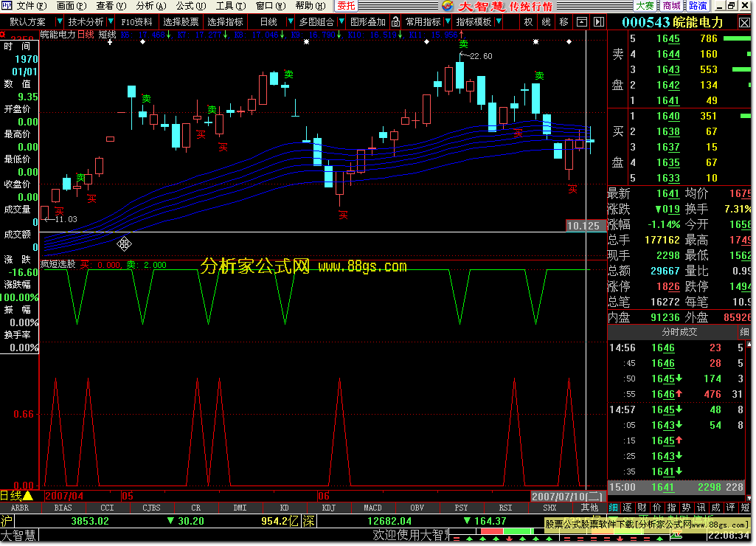Click the 商城 button
756x546 pixels.
click(672, 6)
